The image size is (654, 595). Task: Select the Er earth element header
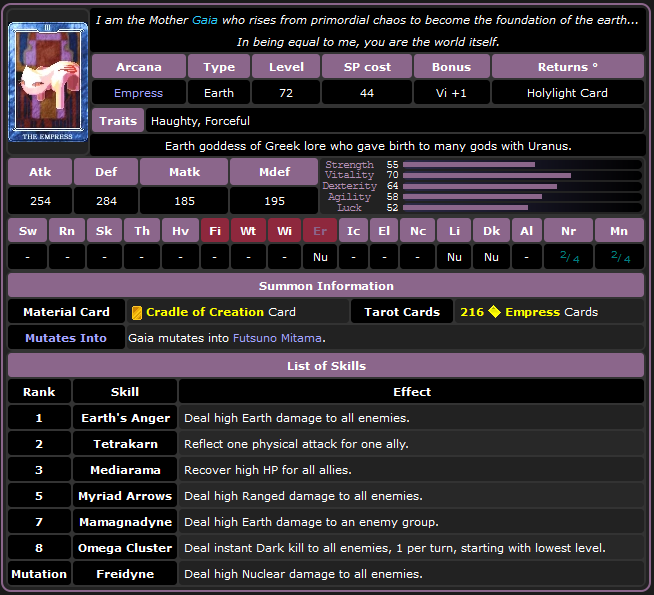pos(320,231)
